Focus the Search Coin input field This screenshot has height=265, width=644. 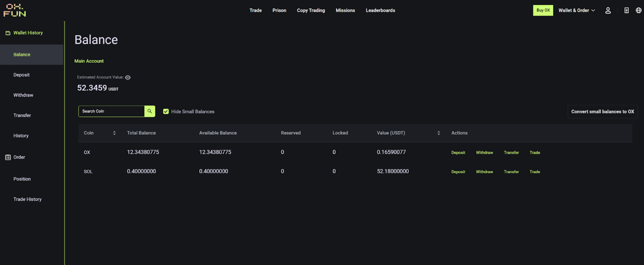[x=111, y=111]
